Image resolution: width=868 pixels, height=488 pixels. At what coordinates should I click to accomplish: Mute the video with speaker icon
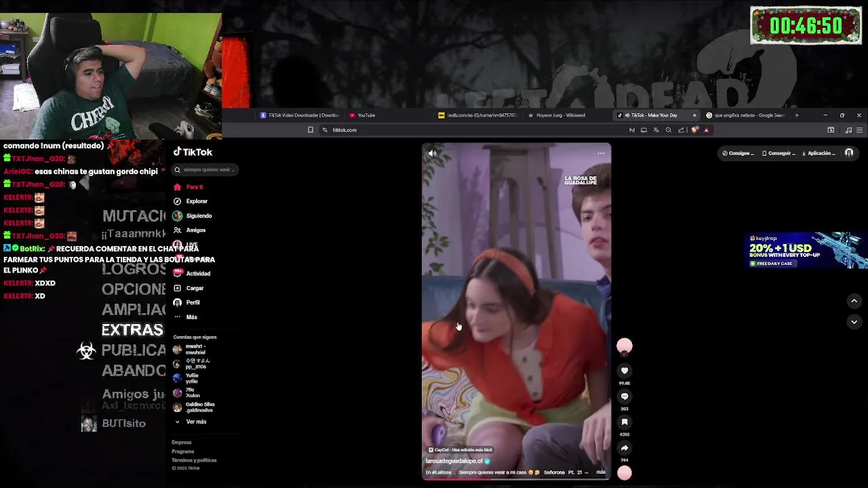click(x=432, y=153)
